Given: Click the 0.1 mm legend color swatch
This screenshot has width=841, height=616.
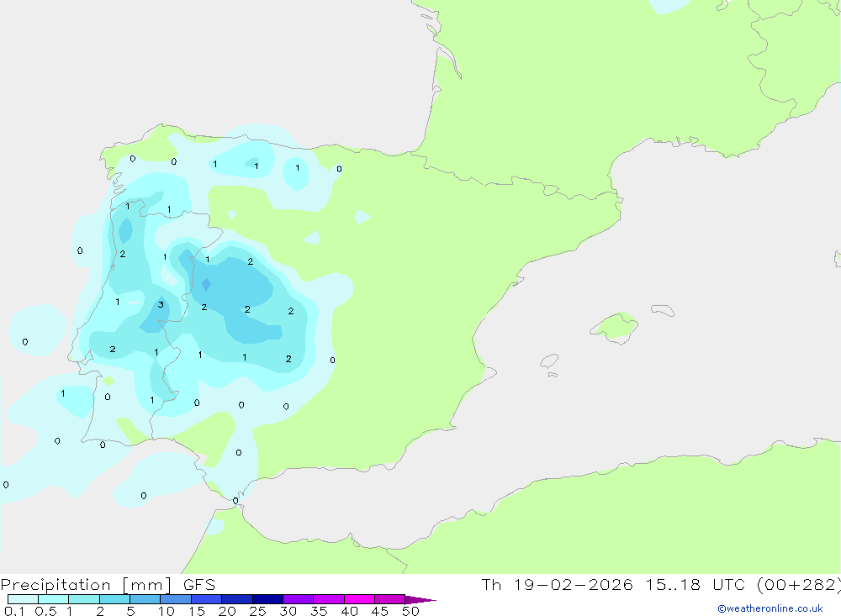Looking at the screenshot, I should coord(23,599).
